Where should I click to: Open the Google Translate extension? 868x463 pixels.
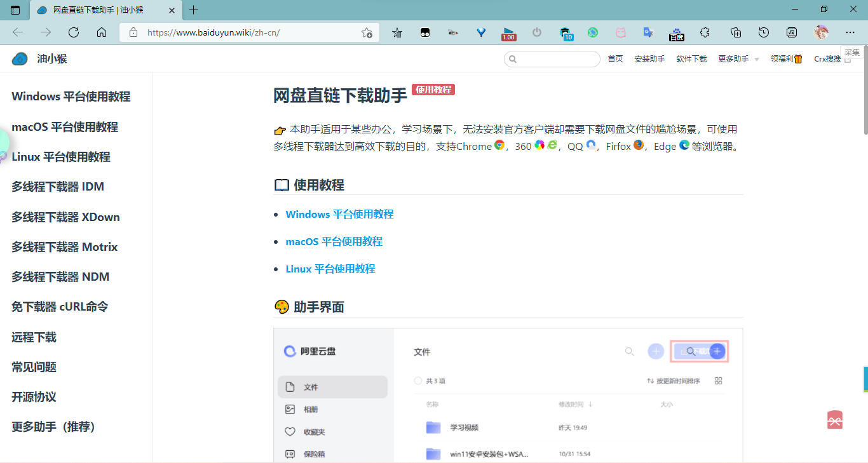[x=648, y=32]
